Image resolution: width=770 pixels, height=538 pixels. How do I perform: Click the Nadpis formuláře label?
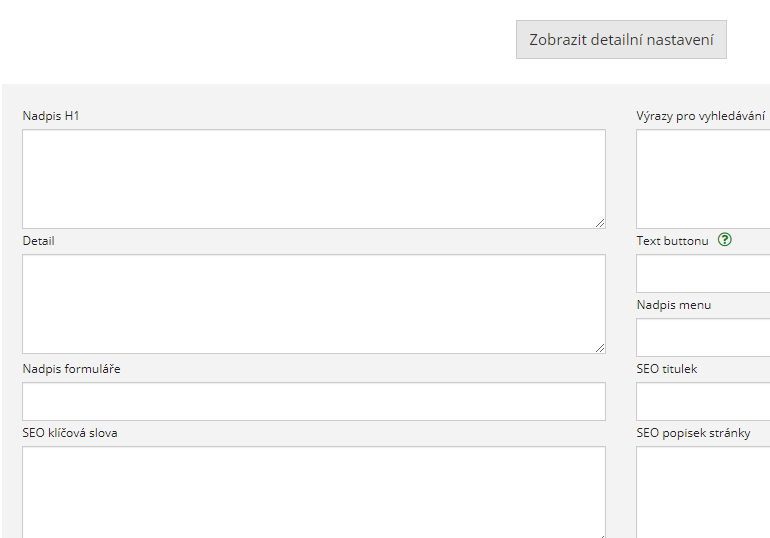tap(72, 369)
